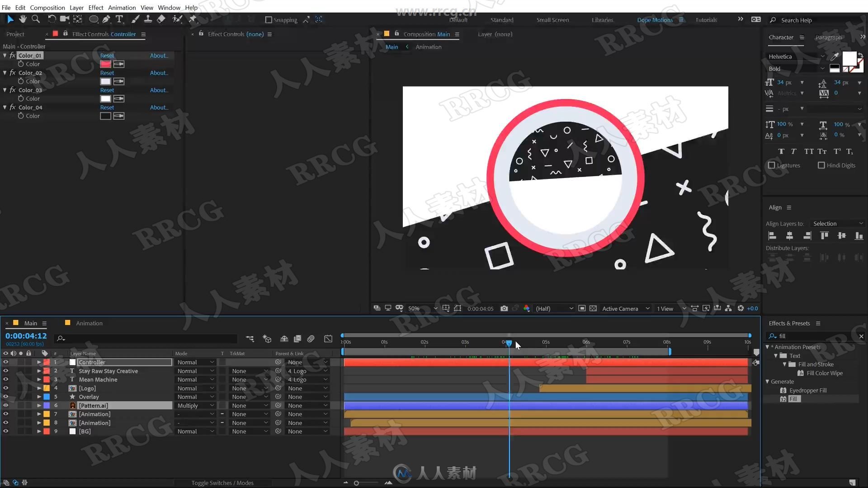Screen dimensions: 868x488
Task: Expand the Animation composition tab
Action: coord(89,323)
